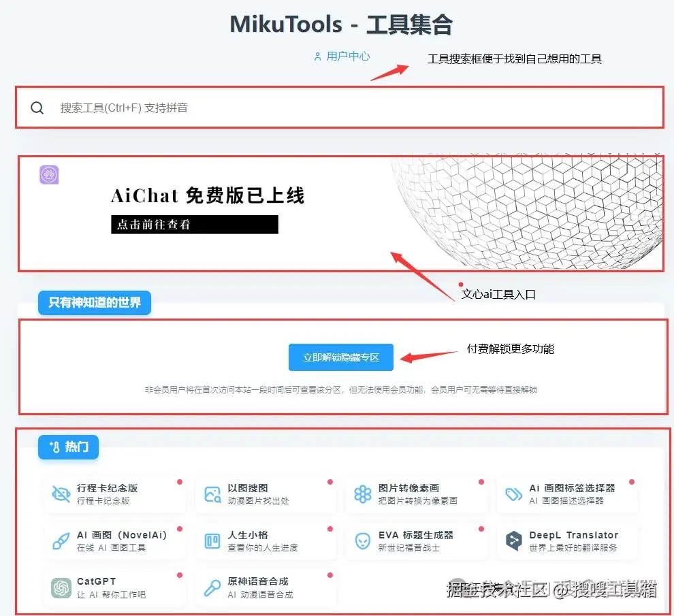Screen dimensions: 674x616
Task: Click the red dot on 原神语音合成 card
Action: [330, 575]
